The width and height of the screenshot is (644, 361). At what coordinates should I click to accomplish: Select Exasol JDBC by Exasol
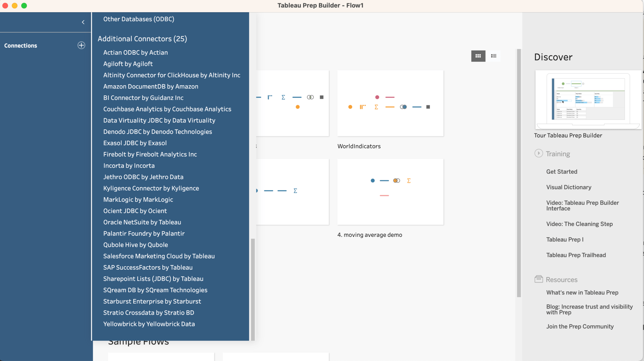click(135, 143)
